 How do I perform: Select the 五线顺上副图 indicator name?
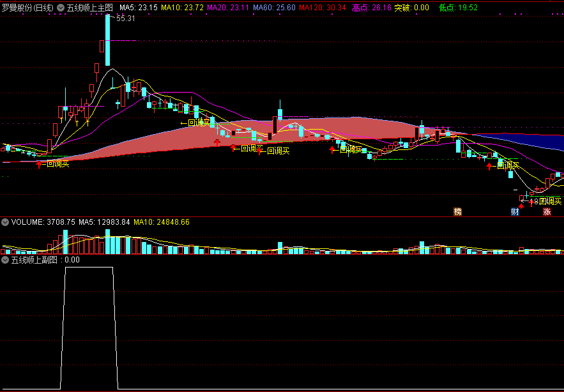tap(34, 260)
